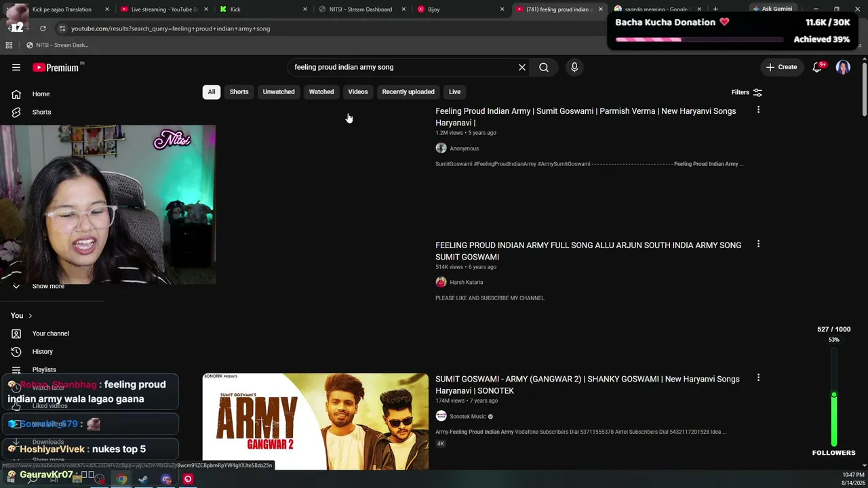Open the Sonotek Music channel avatar
This screenshot has height=488, width=868.
point(441,416)
